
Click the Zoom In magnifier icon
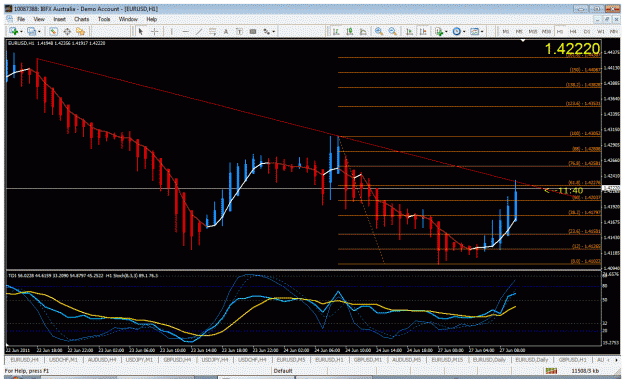point(379,31)
